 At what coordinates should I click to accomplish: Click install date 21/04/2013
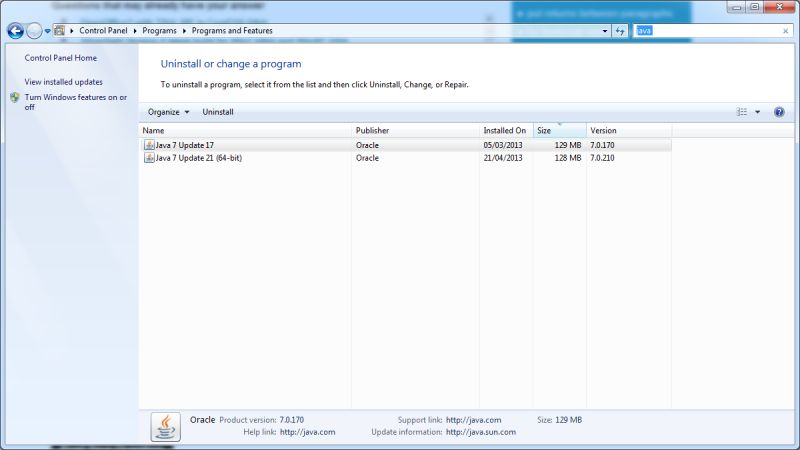click(503, 158)
